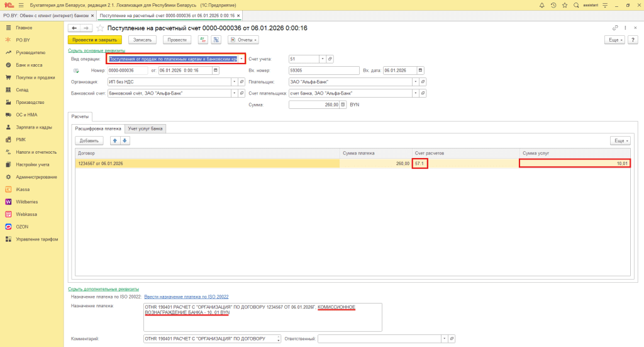Add document to favorites with star icon
The height and width of the screenshot is (347, 644).
(x=100, y=28)
